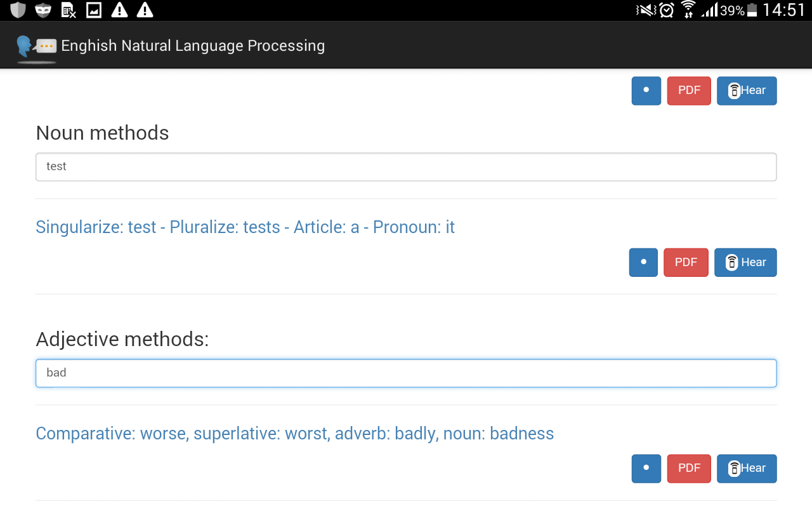
Task: Export the noun result with its PDF button
Action: (686, 262)
